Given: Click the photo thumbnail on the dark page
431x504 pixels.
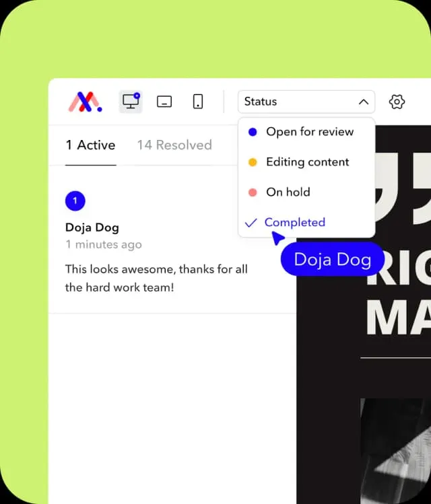Looking at the screenshot, I should point(395,451).
